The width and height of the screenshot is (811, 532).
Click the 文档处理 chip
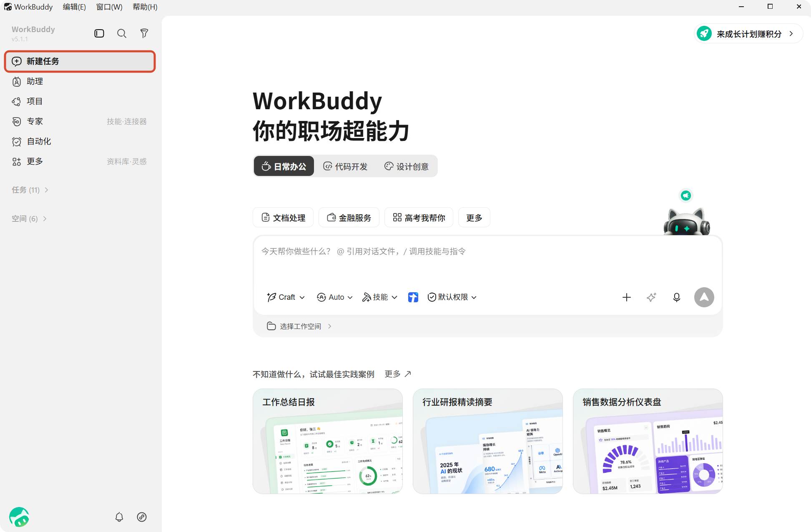(283, 218)
